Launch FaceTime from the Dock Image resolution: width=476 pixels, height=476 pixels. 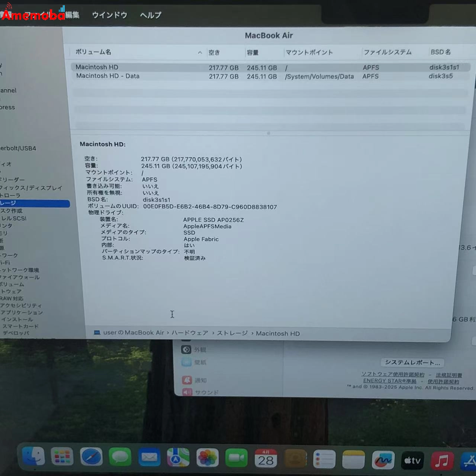pos(237,457)
